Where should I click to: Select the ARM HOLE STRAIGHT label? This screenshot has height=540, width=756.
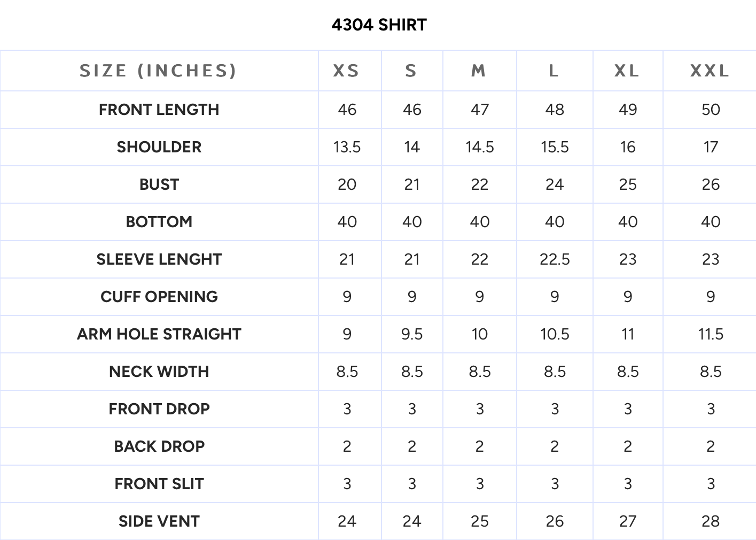159,334
